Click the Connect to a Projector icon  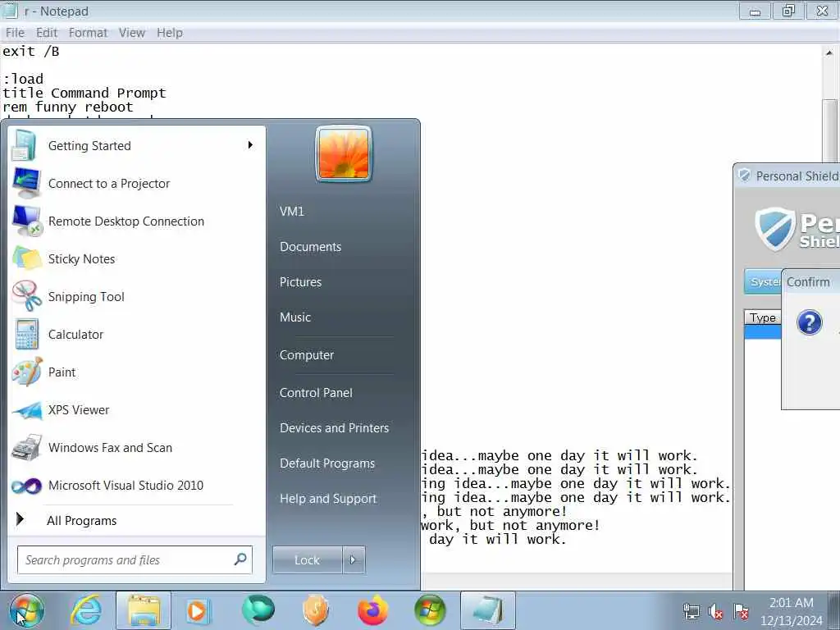click(x=26, y=183)
